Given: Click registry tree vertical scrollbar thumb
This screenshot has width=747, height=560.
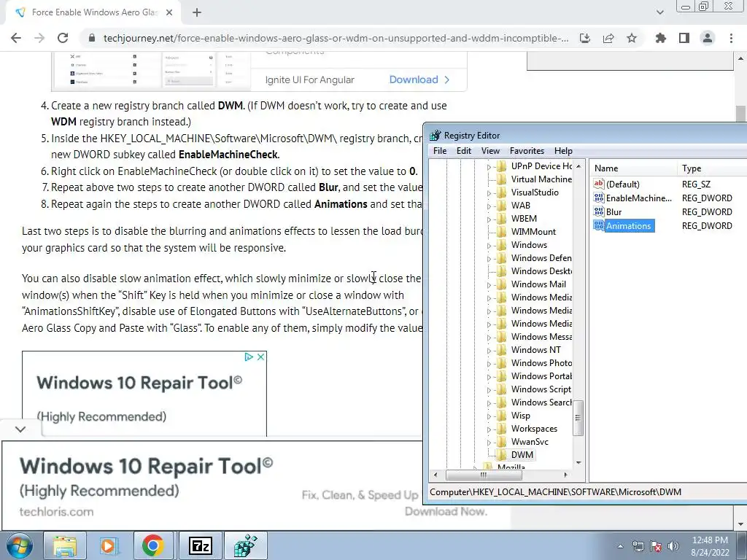Looking at the screenshot, I should [x=578, y=418].
